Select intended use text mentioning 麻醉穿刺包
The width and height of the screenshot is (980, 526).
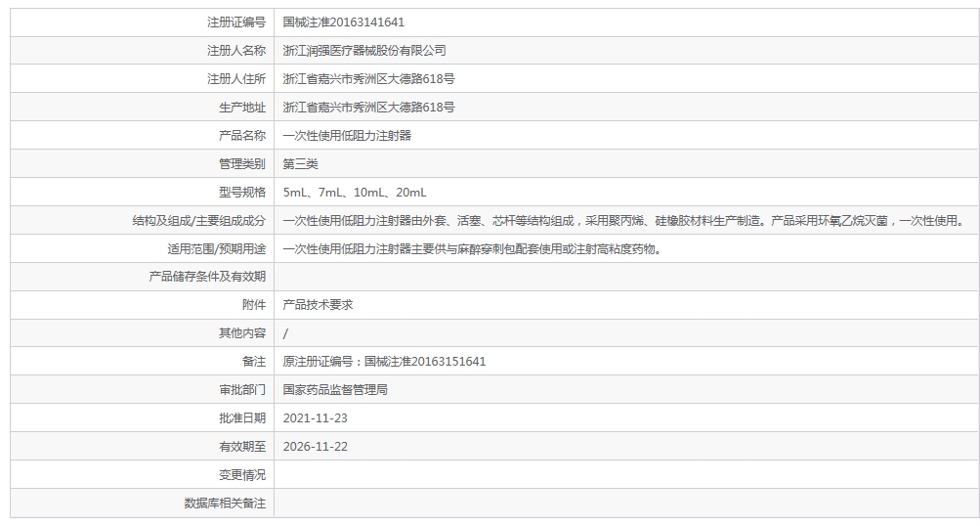473,249
